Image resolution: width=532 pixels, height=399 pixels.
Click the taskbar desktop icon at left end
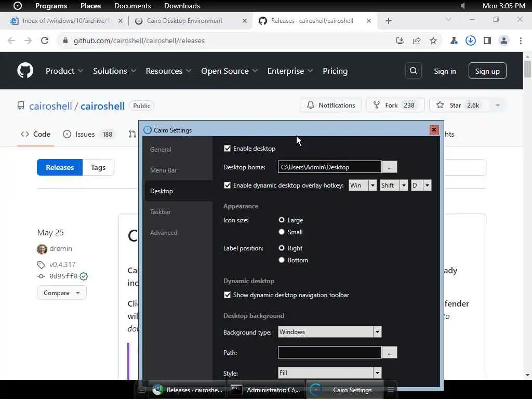pos(141,390)
